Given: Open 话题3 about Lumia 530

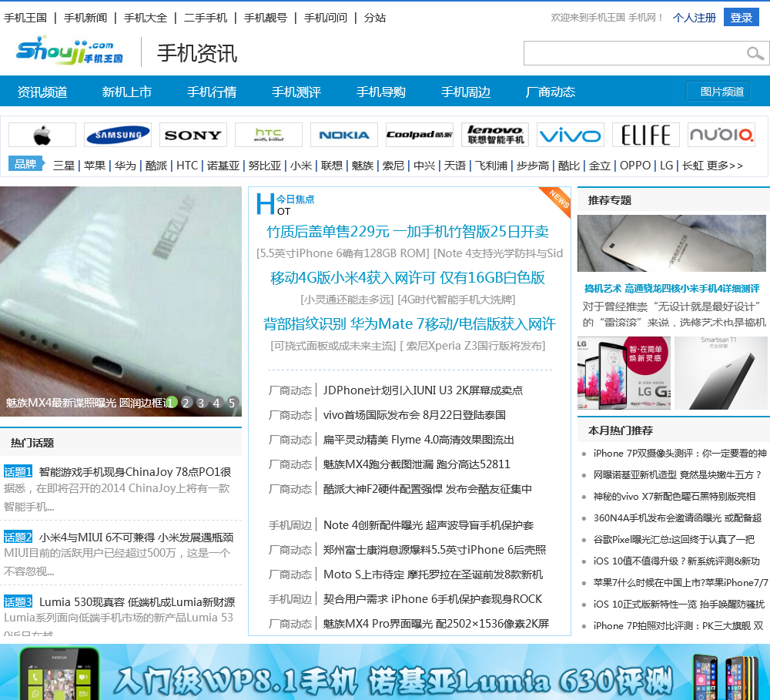Looking at the screenshot, I should [x=137, y=601].
